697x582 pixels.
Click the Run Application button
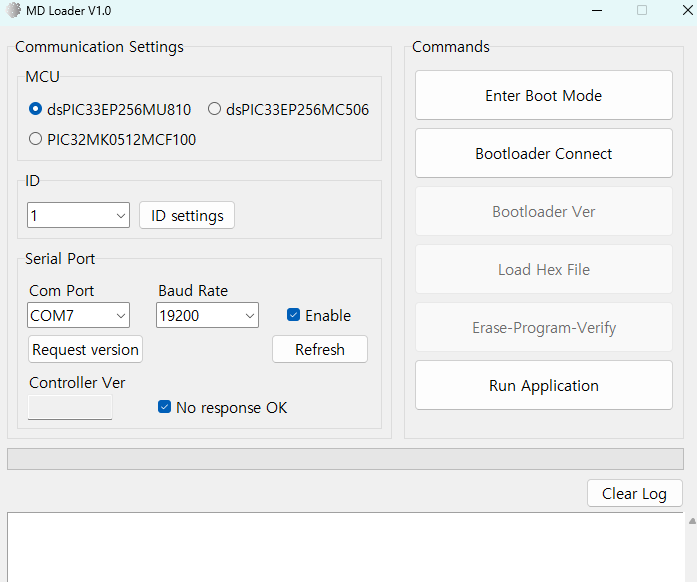544,385
